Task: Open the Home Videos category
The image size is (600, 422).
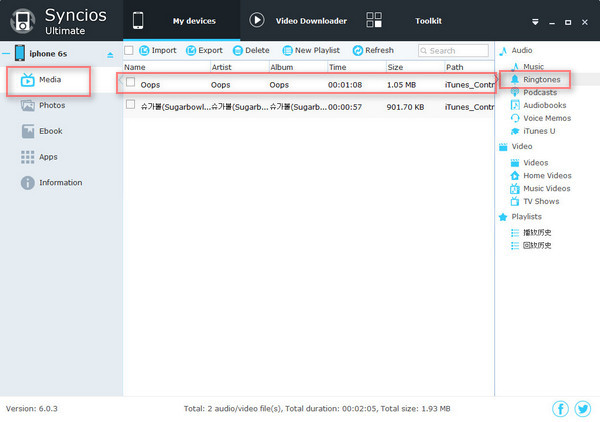Action: 541,176
